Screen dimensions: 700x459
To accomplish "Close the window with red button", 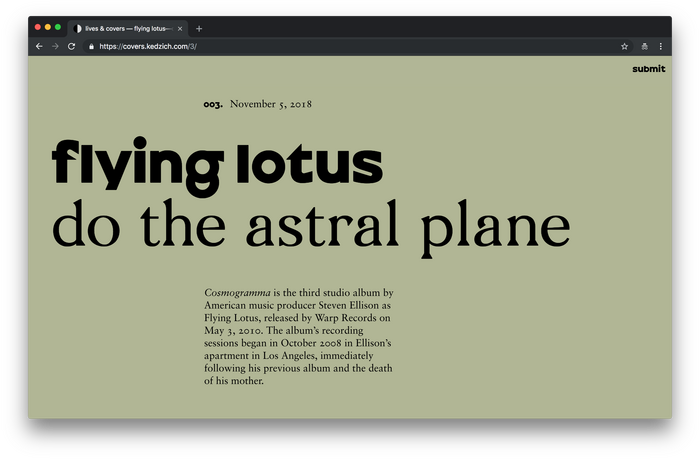I will [38, 27].
